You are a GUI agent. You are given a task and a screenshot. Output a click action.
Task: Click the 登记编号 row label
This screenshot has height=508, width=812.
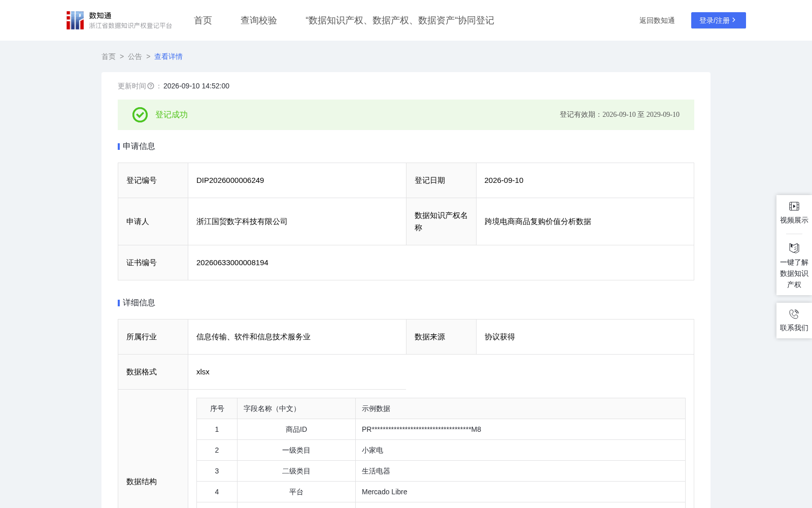(x=142, y=180)
